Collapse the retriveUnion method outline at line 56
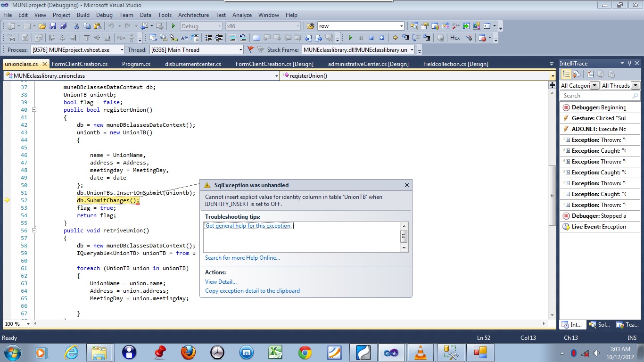 pos(34,230)
